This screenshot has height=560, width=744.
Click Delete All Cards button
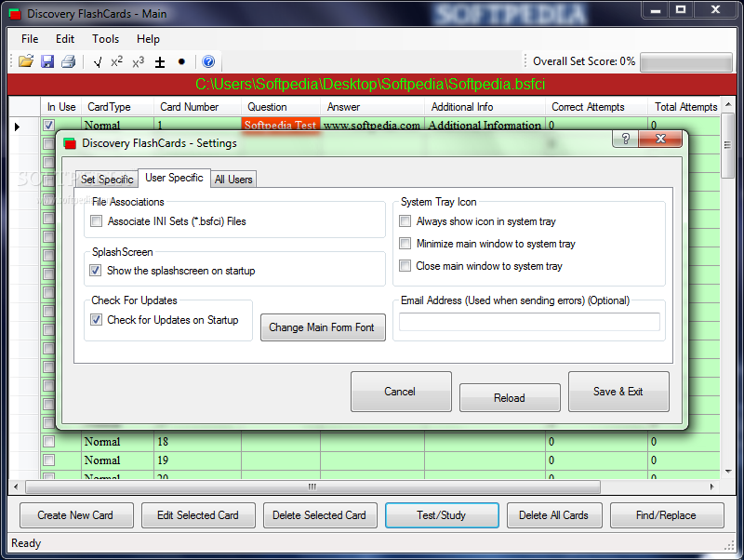[554, 515]
